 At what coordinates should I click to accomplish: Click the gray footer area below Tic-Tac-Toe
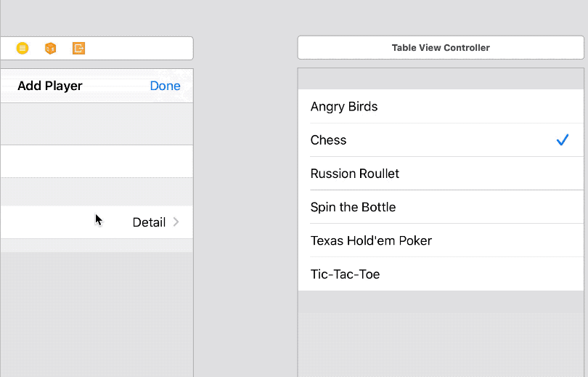tap(441, 301)
